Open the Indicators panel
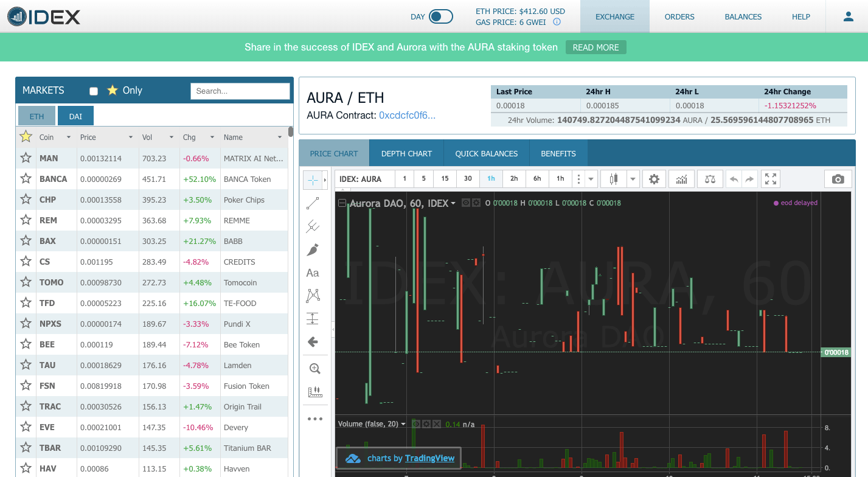The image size is (868, 477). pyautogui.click(x=681, y=178)
